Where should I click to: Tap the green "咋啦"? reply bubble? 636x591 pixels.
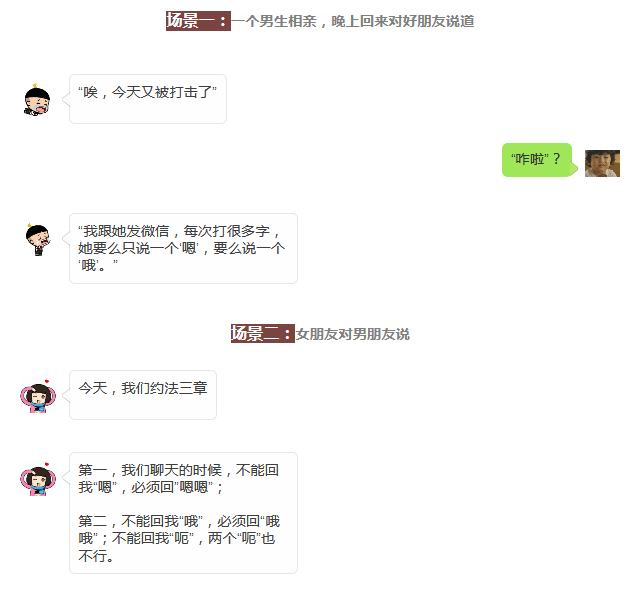coord(537,159)
